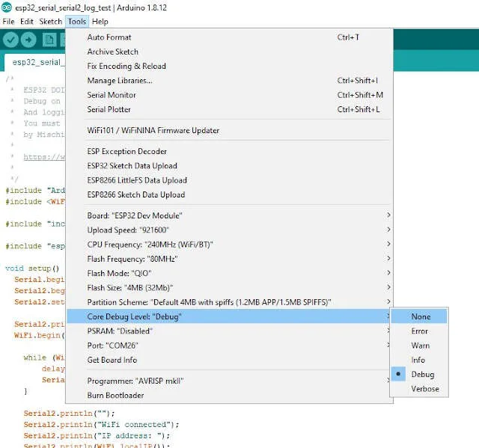479x448 pixels.
Task: Open Serial Monitor from Tools menu
Action: (x=112, y=95)
